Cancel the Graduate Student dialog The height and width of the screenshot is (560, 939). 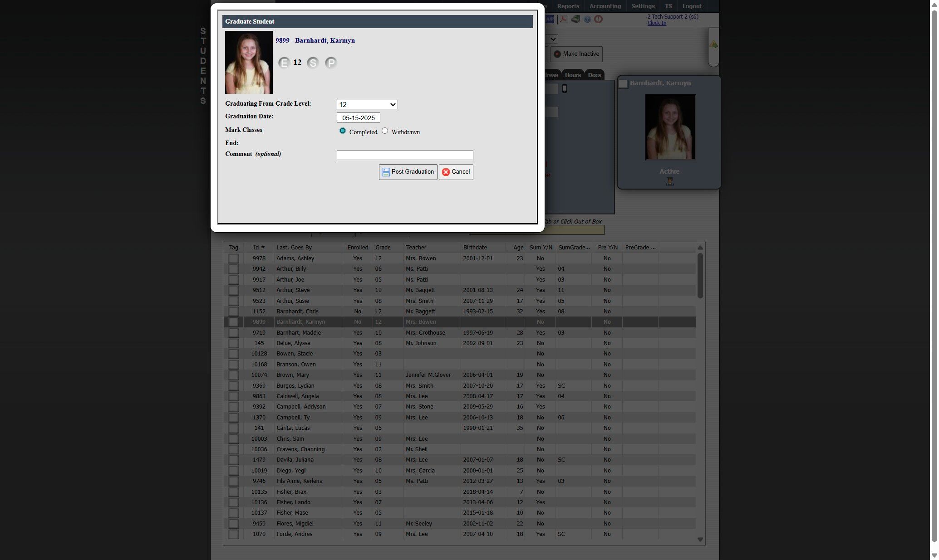[456, 172]
